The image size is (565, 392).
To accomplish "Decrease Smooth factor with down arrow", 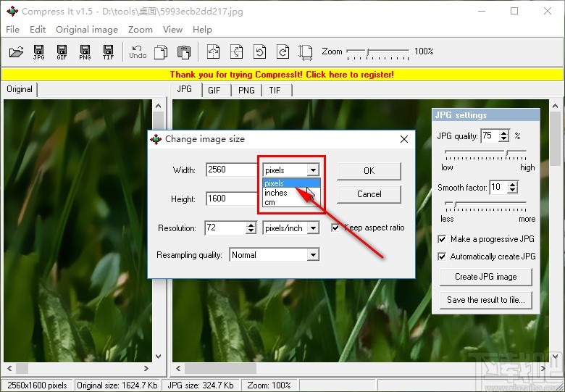I will (512, 190).
